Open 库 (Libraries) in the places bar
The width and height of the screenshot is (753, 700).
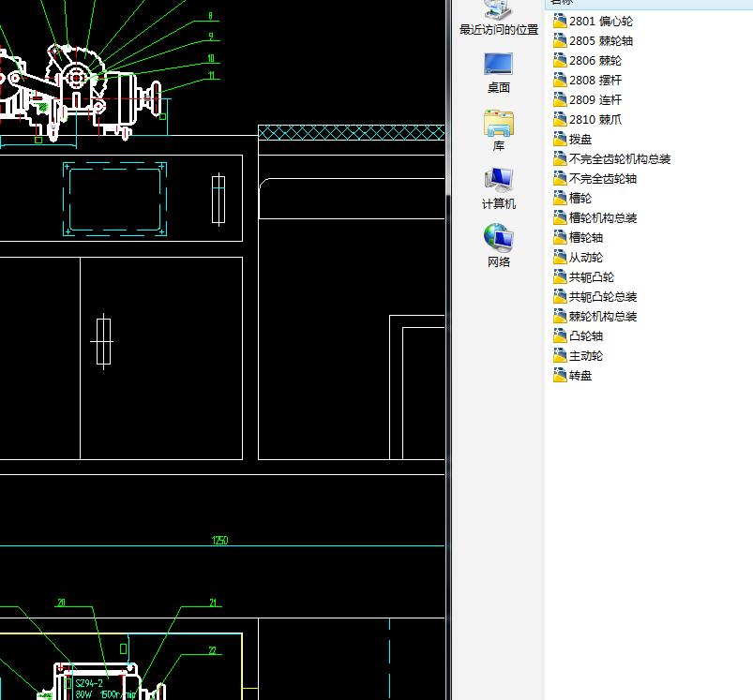[499, 130]
